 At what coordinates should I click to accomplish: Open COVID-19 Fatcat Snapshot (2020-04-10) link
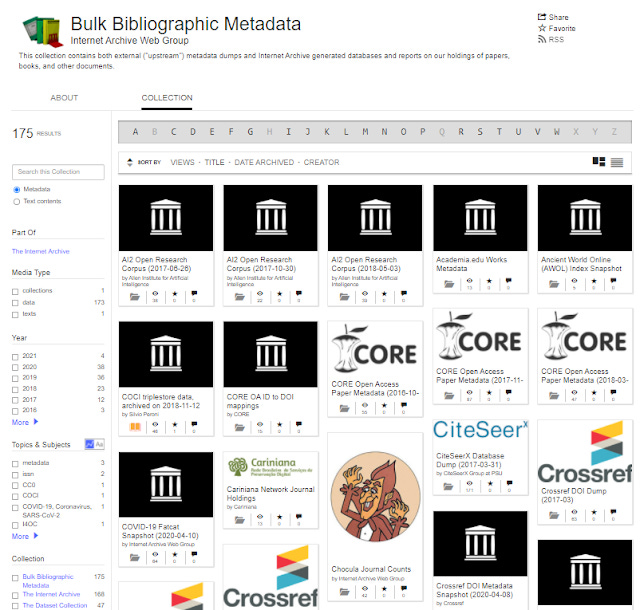pos(160,531)
